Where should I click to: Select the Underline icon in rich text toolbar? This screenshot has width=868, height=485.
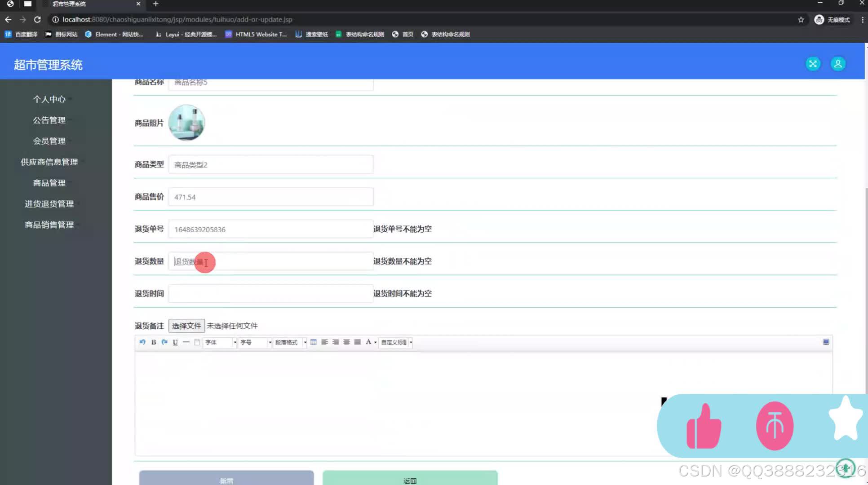tap(175, 342)
